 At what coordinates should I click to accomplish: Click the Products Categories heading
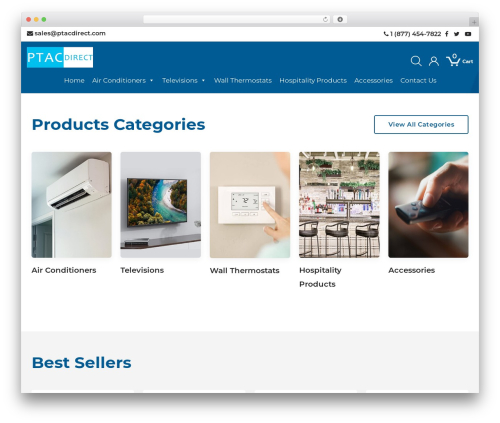(x=118, y=125)
